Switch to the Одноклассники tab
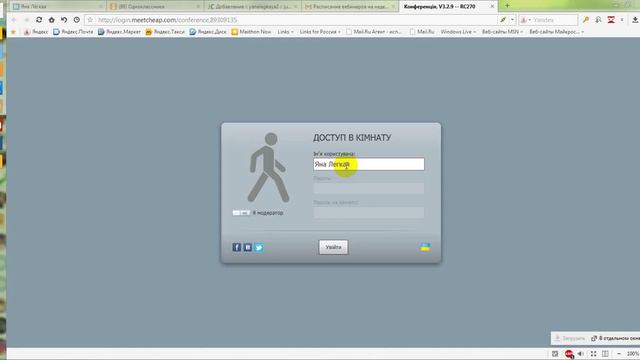The image size is (640, 360). (x=155, y=6)
